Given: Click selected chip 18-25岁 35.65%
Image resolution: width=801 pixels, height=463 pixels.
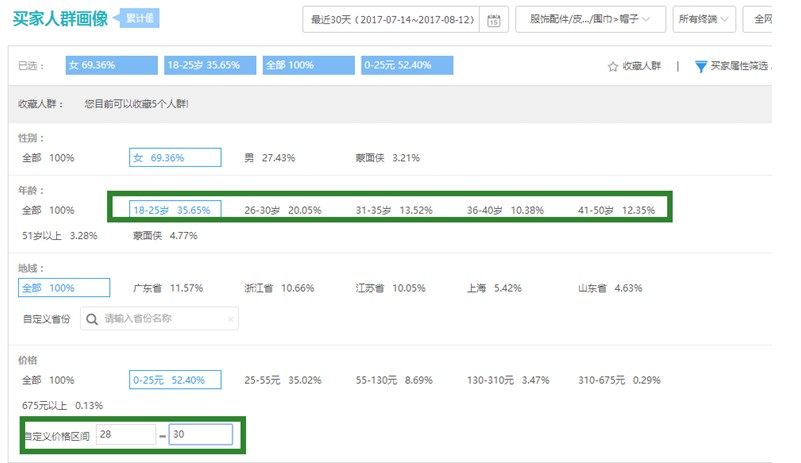Looking at the screenshot, I should pos(210,65).
